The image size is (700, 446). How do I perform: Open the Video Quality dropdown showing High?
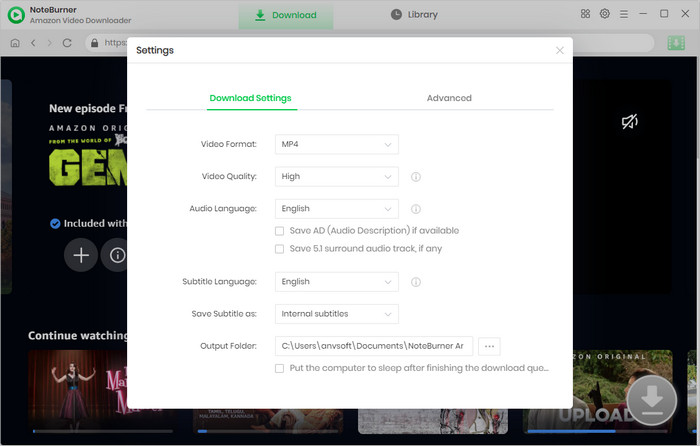point(337,176)
